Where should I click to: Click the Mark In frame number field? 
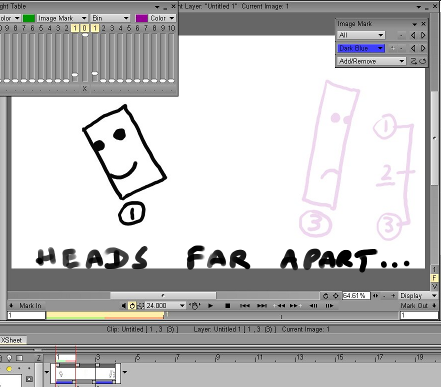(x=26, y=315)
